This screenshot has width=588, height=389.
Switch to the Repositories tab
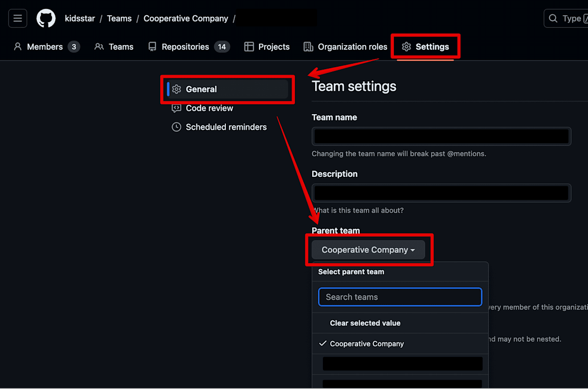189,47
